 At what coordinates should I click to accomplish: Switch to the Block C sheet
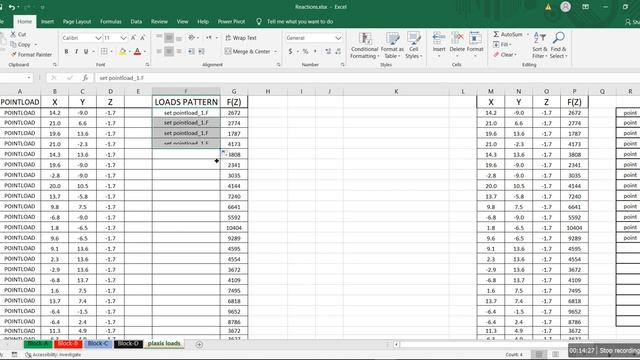tap(98, 344)
